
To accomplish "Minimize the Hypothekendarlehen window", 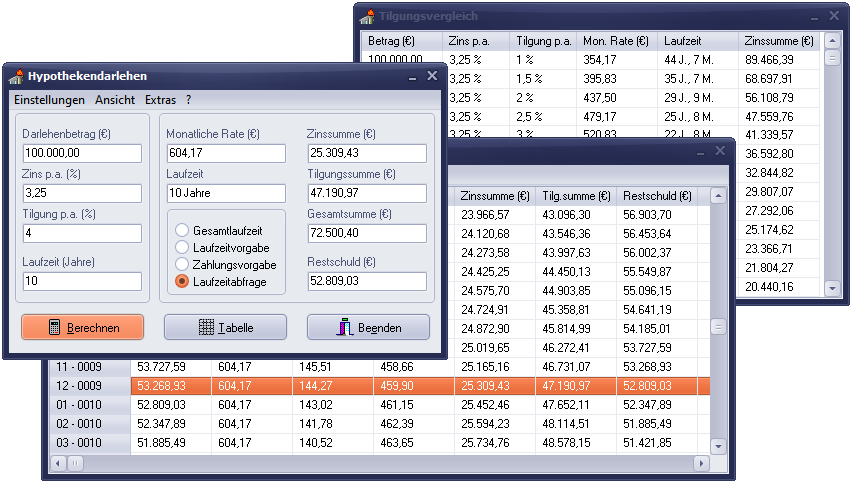I will click(x=412, y=78).
